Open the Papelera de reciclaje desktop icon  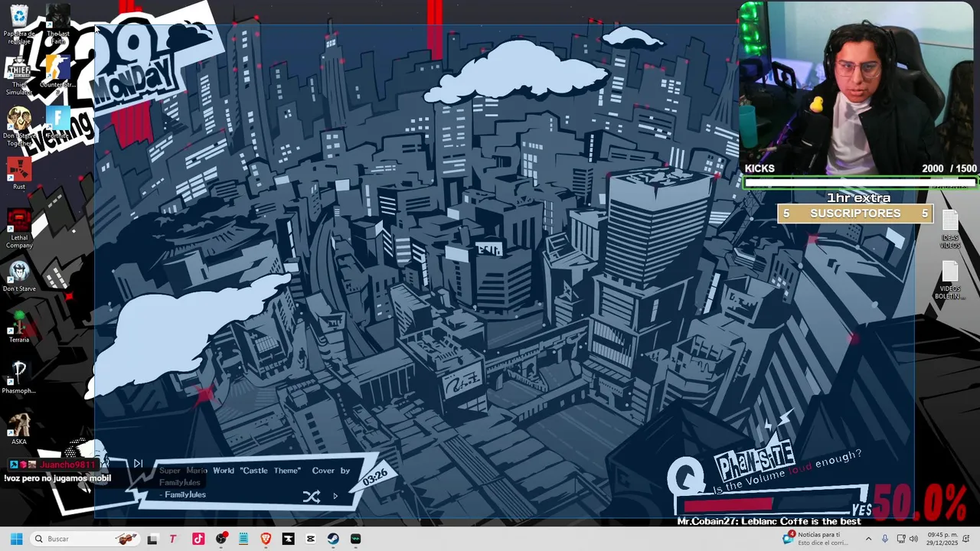coord(18,24)
